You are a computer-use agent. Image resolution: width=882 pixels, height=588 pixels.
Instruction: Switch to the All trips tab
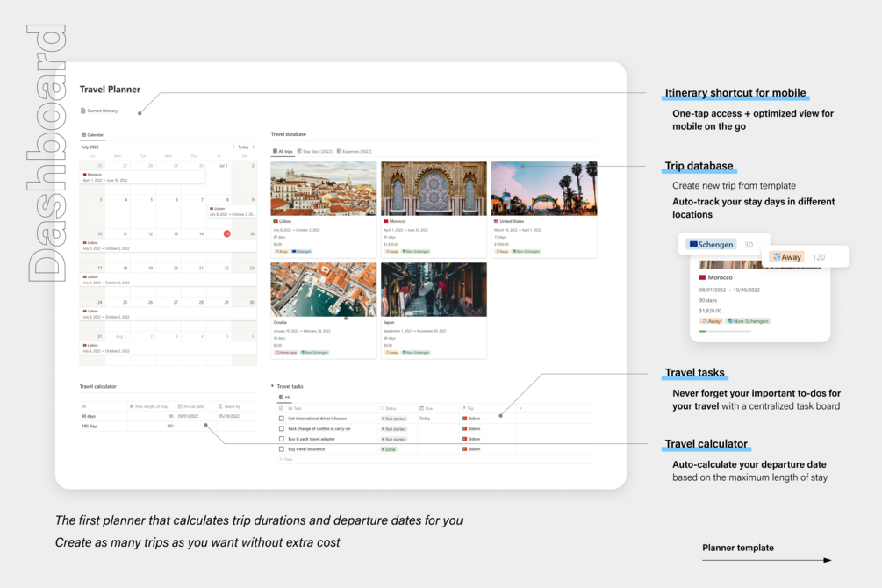pos(283,151)
